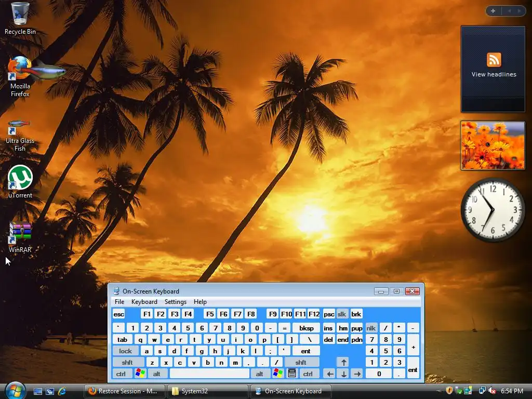The height and width of the screenshot is (399, 532).
Task: Click the previous gadgets page arrow in sidebar
Action: 509,11
